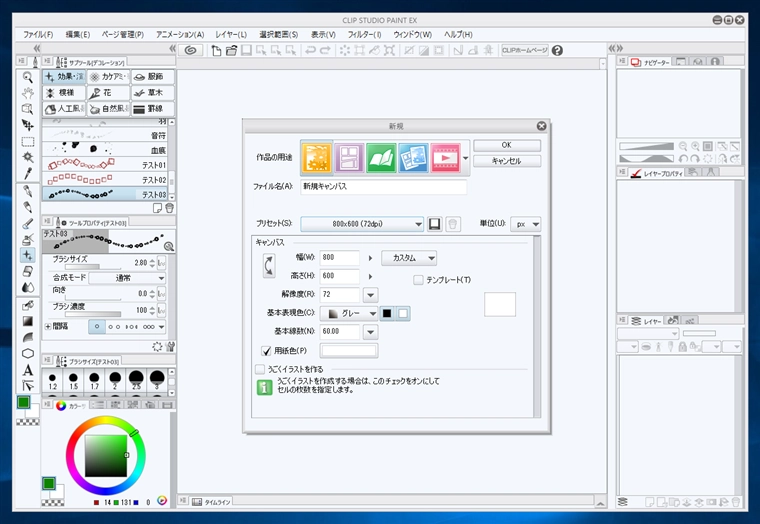Select the Gradient tool

click(28, 321)
